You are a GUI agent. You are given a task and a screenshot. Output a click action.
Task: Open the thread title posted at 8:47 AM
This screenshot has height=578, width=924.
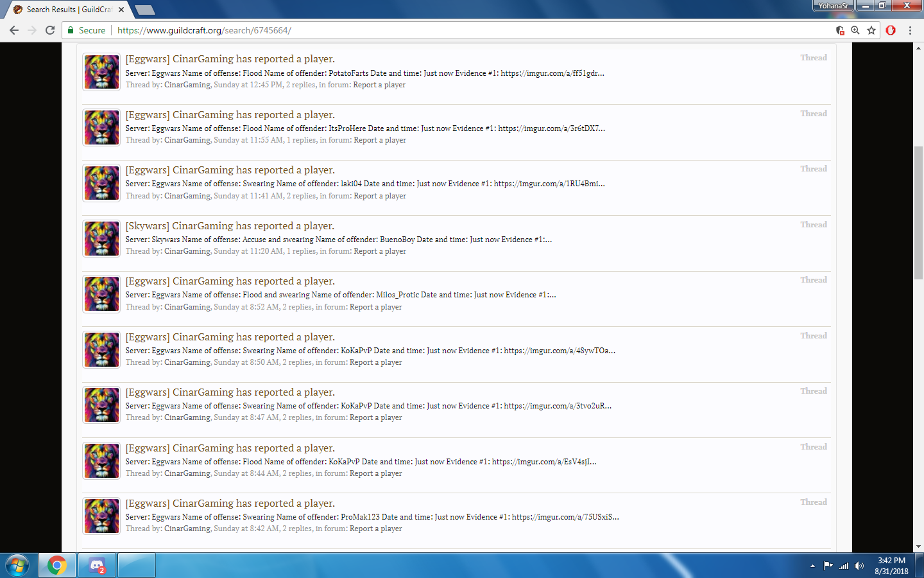click(230, 392)
